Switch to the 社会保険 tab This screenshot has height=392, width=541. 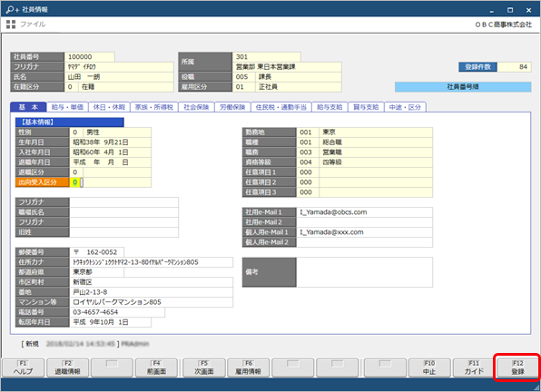click(x=196, y=107)
